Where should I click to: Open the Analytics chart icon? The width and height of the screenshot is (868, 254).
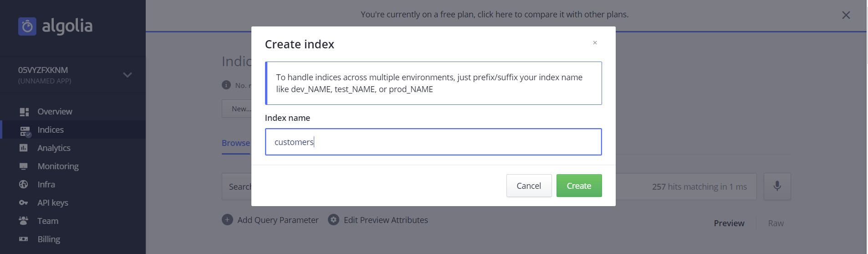click(24, 148)
